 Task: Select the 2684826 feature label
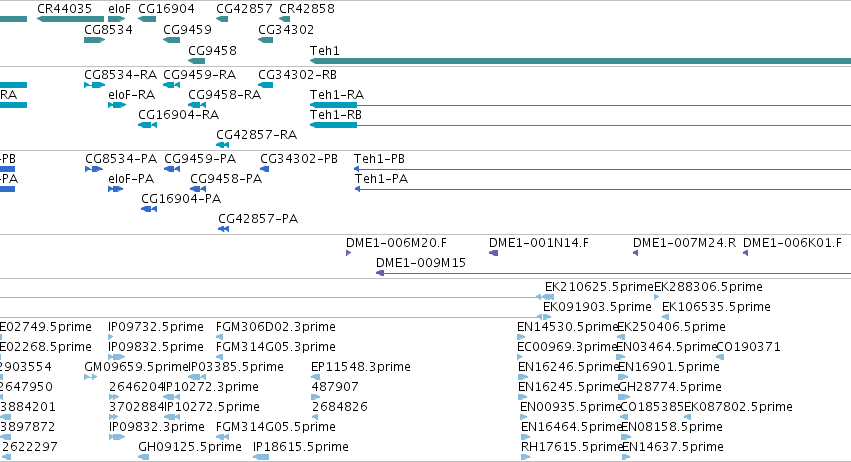(x=340, y=407)
